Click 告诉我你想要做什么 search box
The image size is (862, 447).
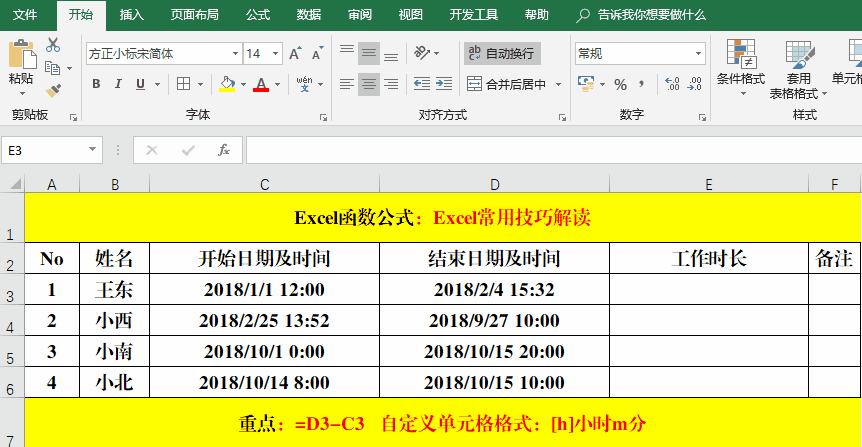pos(641,15)
